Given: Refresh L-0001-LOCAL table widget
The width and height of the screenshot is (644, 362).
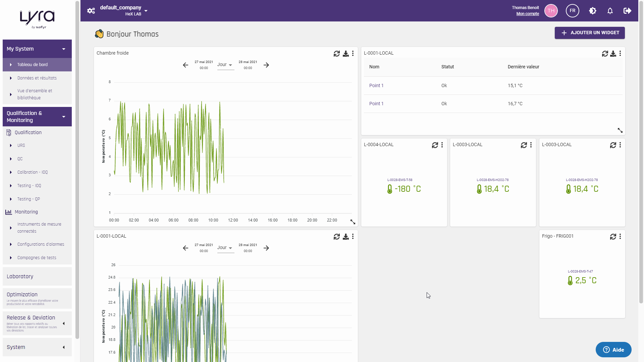Looking at the screenshot, I should tap(605, 54).
